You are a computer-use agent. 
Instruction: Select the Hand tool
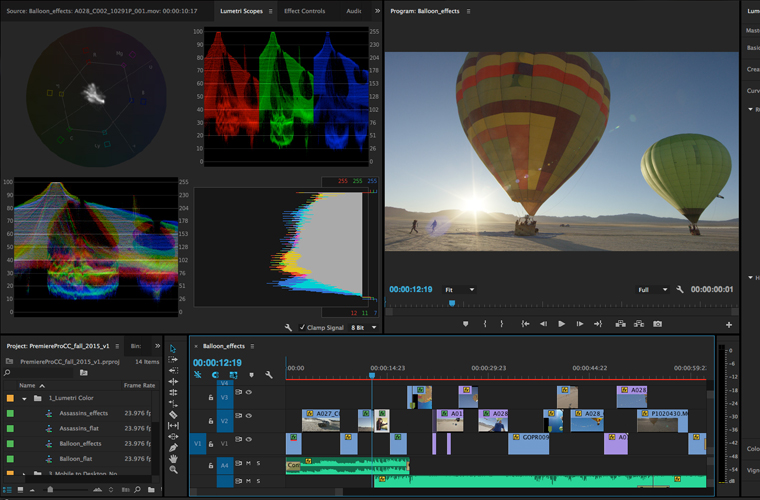[173, 459]
